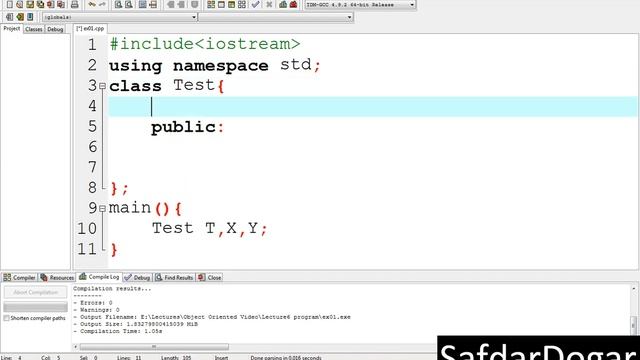The image size is (640, 360).
Task: Click 'Done parsing' status bar message
Action: coord(286,358)
